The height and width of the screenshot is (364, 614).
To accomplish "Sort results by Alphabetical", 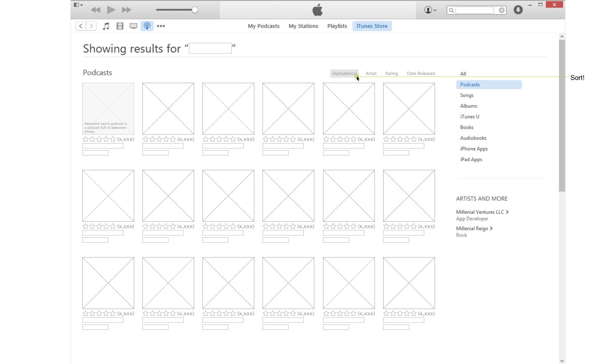I will [344, 73].
